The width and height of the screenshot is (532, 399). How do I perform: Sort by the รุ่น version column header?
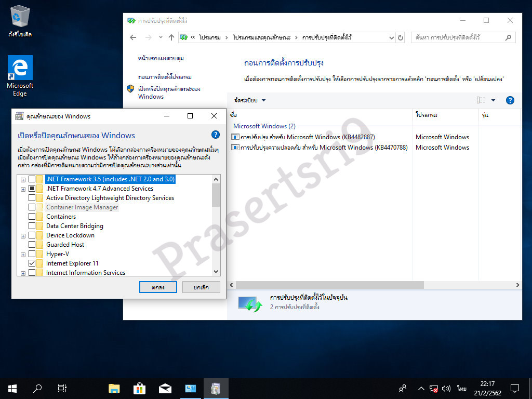[499, 115]
